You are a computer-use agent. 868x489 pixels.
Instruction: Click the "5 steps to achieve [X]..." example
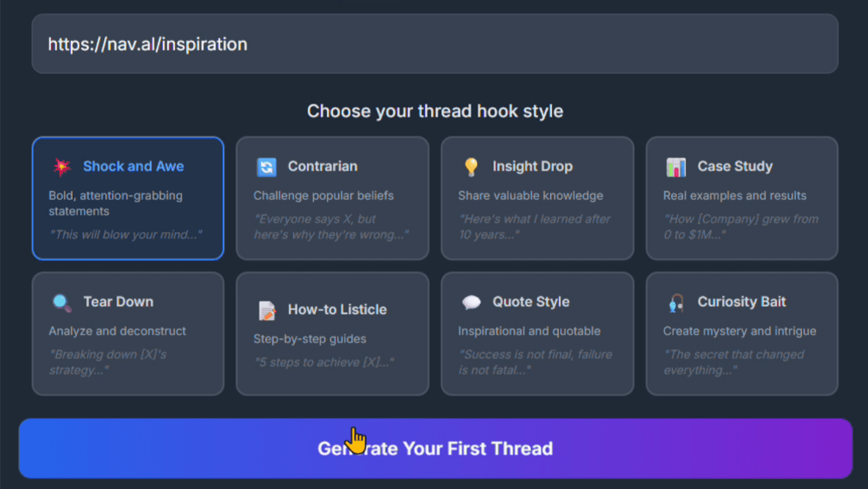(x=324, y=362)
